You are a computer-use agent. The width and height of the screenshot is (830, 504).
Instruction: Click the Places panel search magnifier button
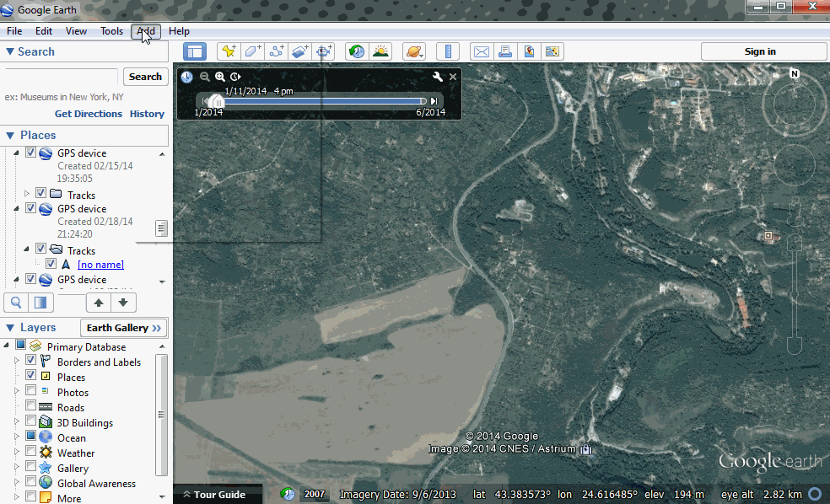(x=16, y=303)
